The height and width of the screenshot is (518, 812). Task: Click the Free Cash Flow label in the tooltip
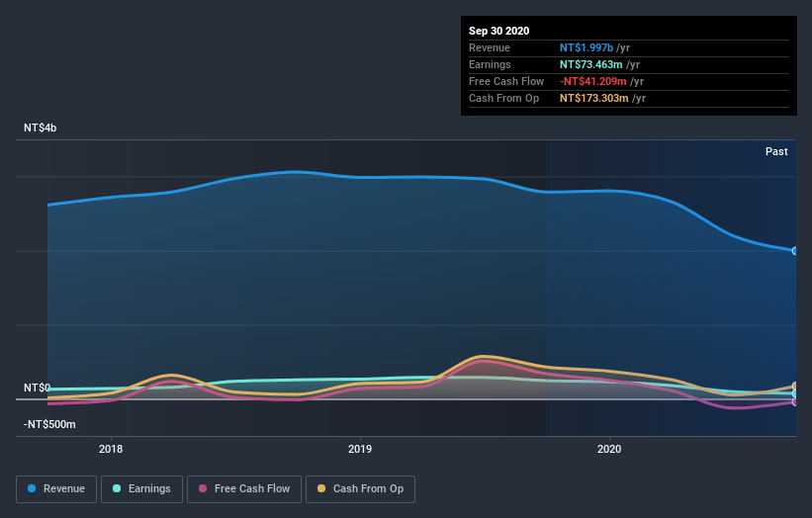point(506,82)
